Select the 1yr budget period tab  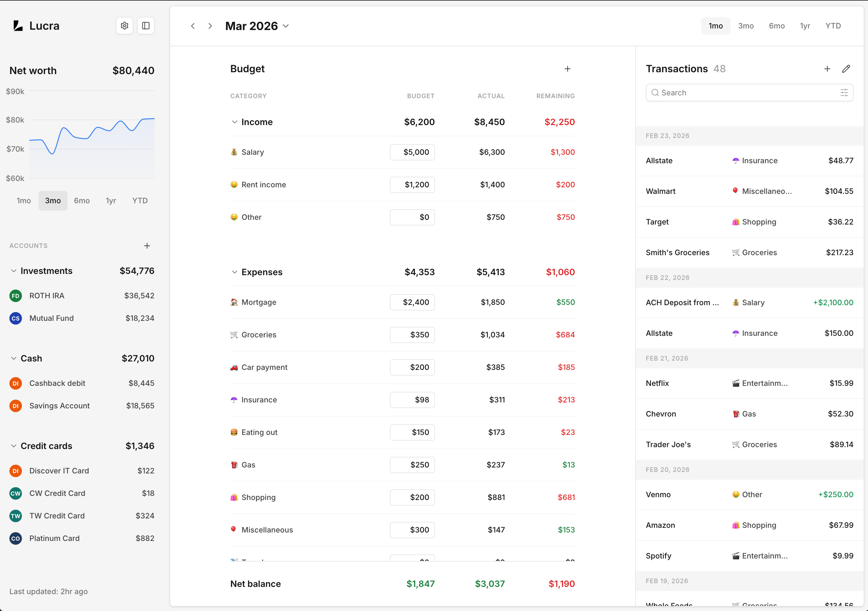[x=805, y=26]
